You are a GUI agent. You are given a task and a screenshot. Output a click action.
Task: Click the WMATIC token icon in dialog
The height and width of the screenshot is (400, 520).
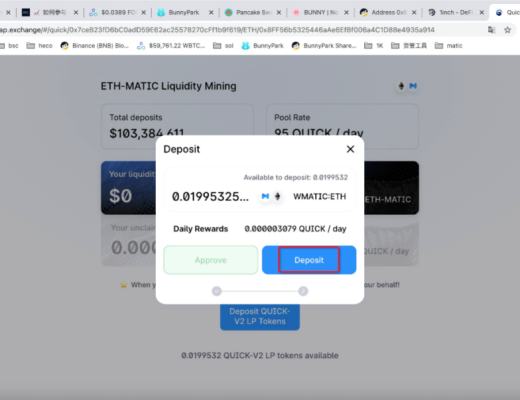click(x=265, y=196)
